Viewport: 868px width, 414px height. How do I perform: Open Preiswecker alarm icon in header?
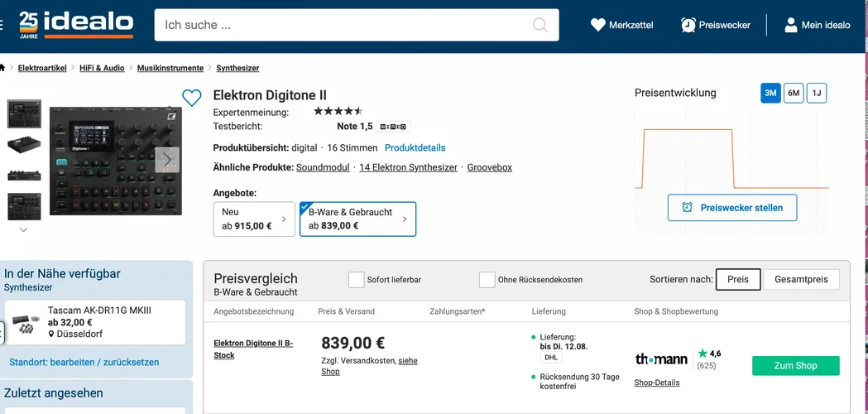click(688, 25)
